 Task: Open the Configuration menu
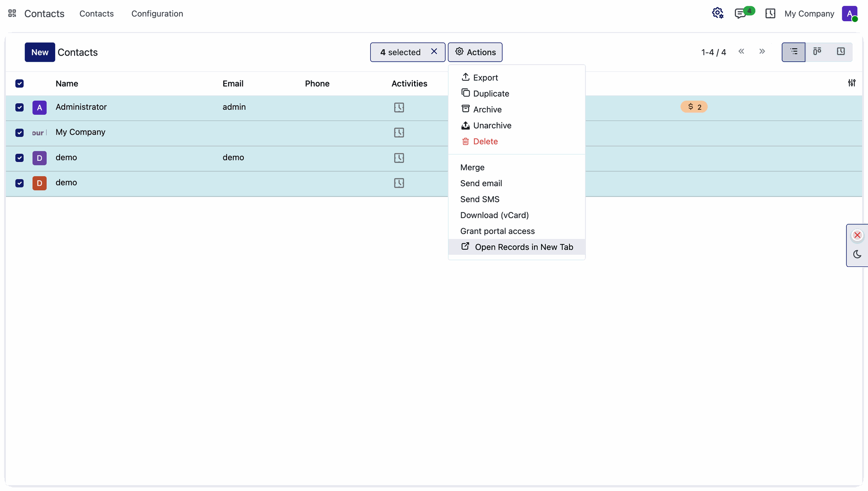click(x=157, y=14)
